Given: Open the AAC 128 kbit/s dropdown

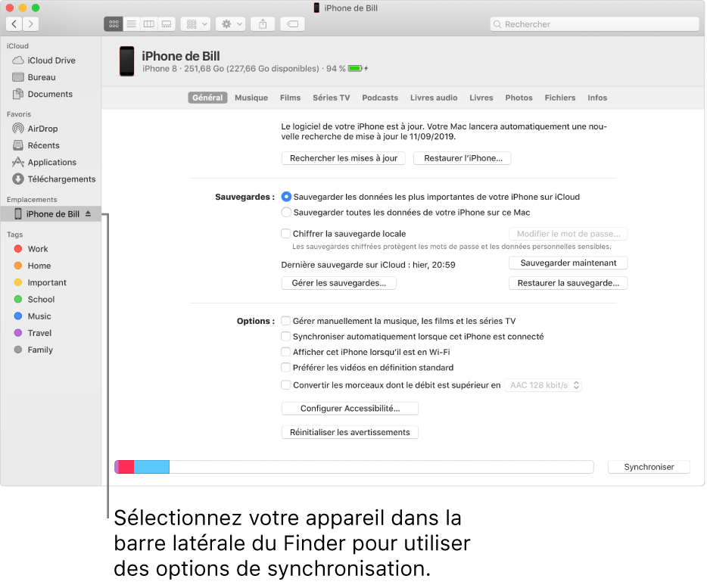Looking at the screenshot, I should click(x=543, y=385).
